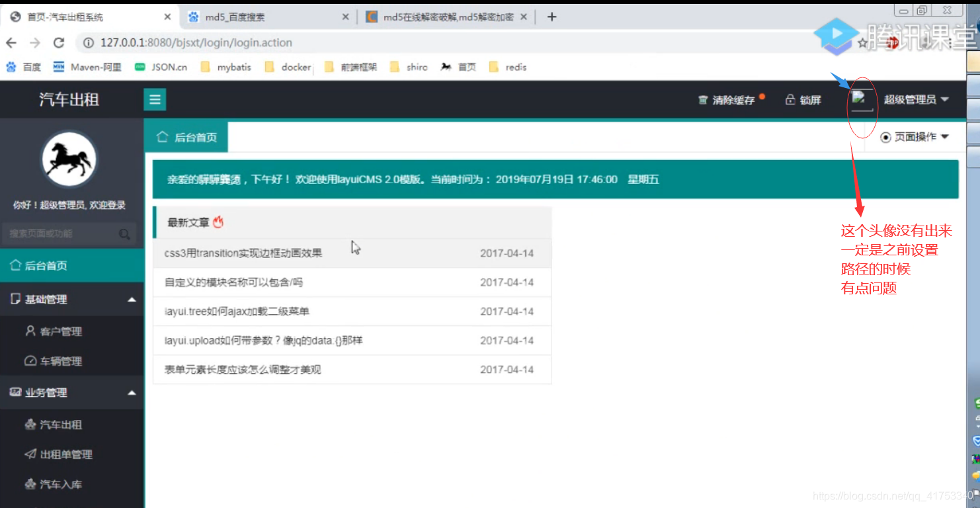Click the 汽车出租 logo title
Viewport: 980px width, 508px height.
click(x=69, y=100)
